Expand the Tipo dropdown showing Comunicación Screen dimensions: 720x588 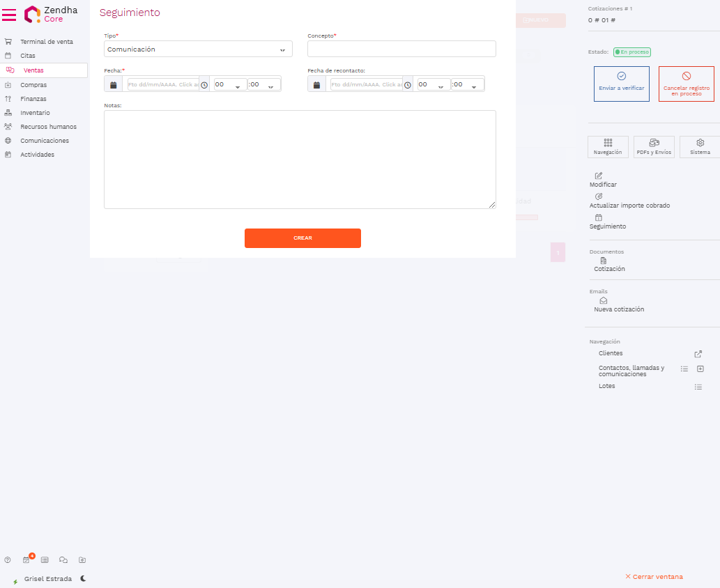(198, 49)
